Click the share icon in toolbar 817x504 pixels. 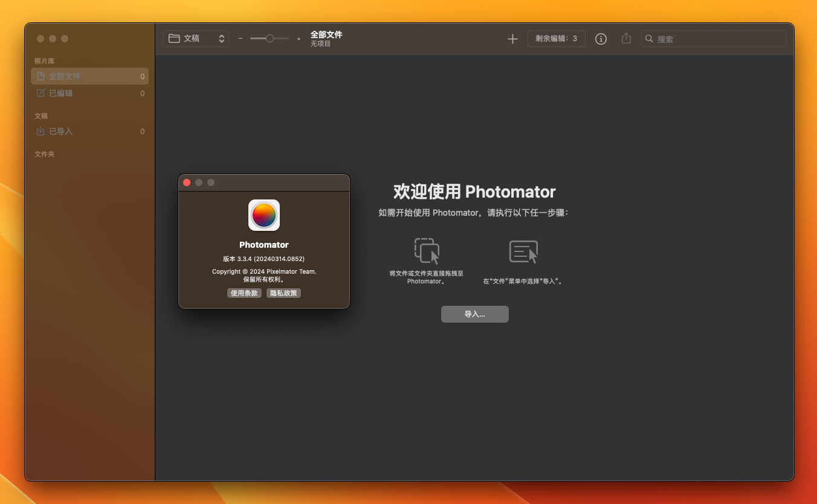click(x=626, y=38)
